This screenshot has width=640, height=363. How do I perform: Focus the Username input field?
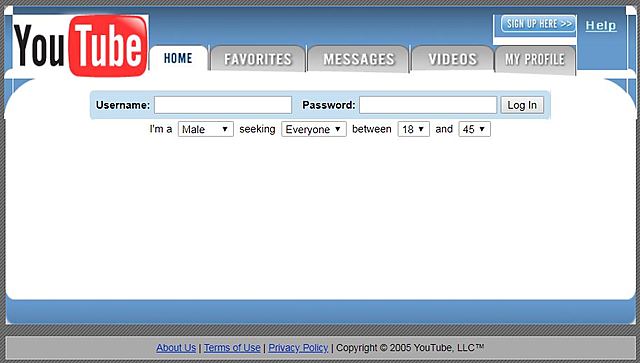pyautogui.click(x=223, y=105)
